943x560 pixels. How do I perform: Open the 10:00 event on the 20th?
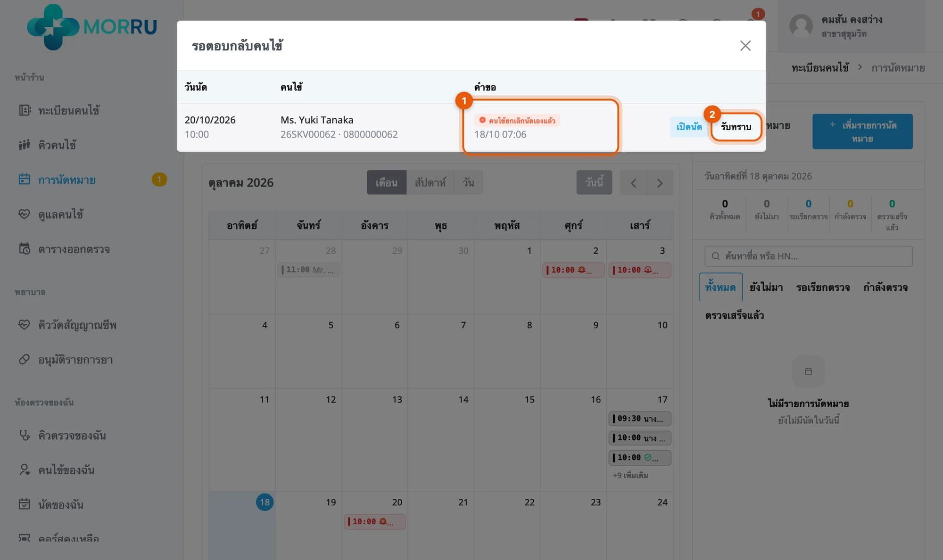coord(375,522)
